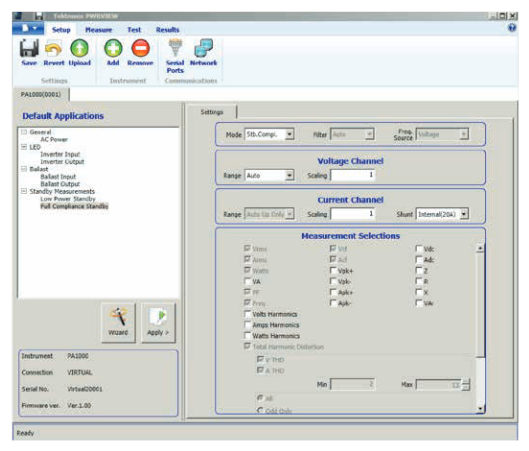Click the Max harmonic stepper arrows
529x451 pixels.
tap(466, 384)
